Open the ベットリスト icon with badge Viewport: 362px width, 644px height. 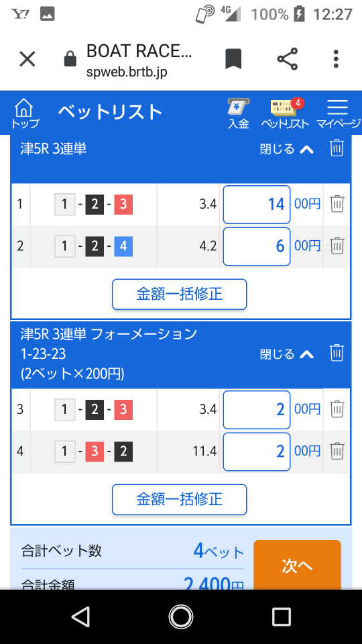click(x=285, y=114)
